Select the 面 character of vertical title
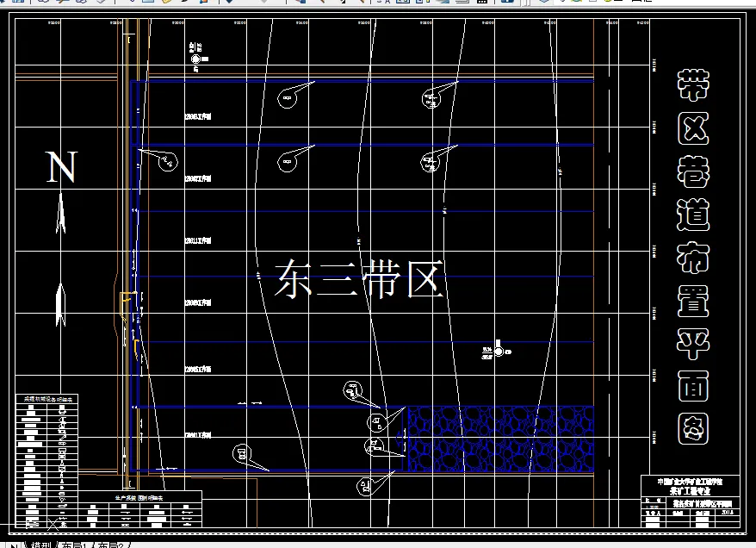 [693, 386]
